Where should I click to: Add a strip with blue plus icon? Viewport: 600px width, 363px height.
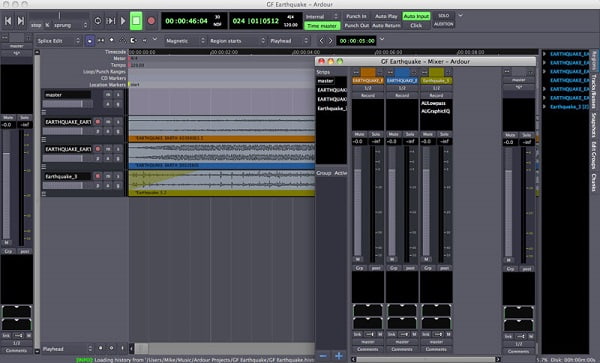click(339, 356)
